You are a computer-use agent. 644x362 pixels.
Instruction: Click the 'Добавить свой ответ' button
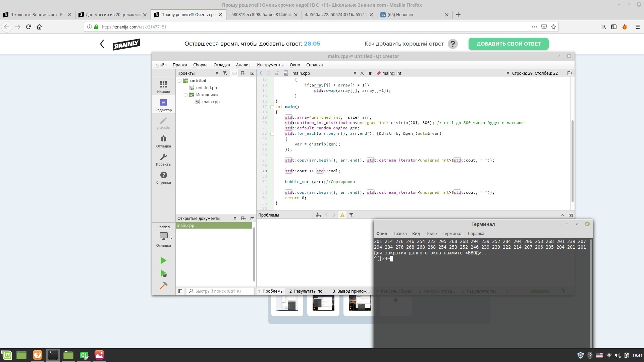pyautogui.click(x=508, y=44)
